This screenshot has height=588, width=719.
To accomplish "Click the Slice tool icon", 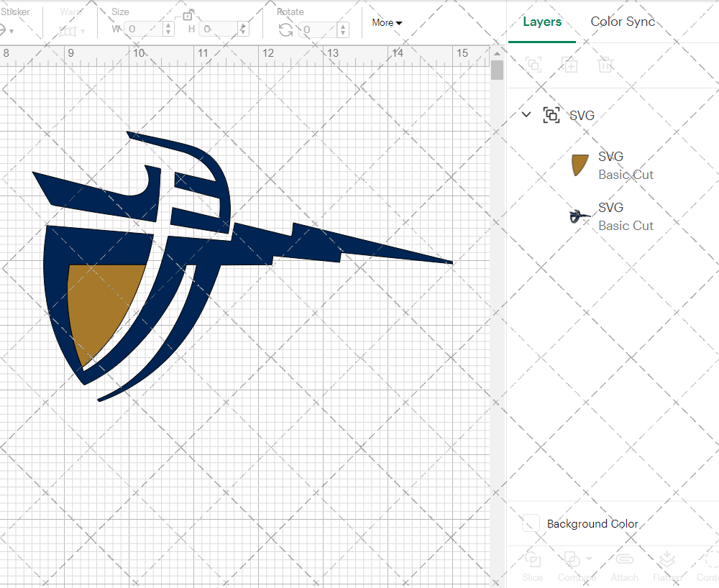I will (x=532, y=560).
